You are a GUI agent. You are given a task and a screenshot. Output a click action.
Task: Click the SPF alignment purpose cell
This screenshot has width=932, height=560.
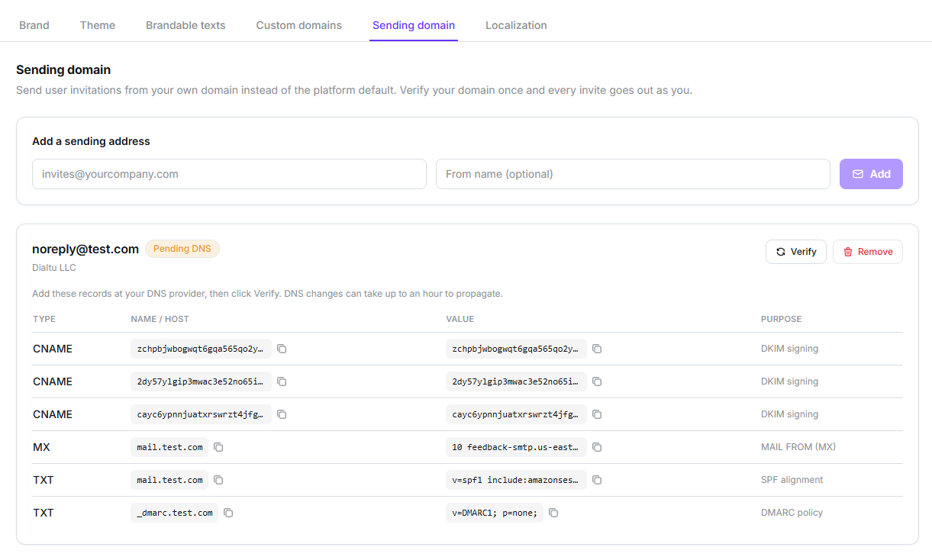click(x=792, y=480)
